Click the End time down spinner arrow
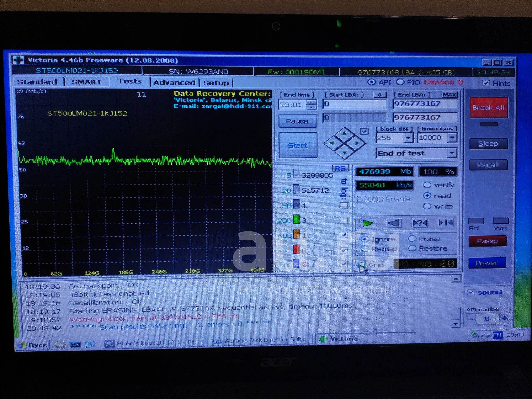The image size is (532, 399). pos(312,107)
